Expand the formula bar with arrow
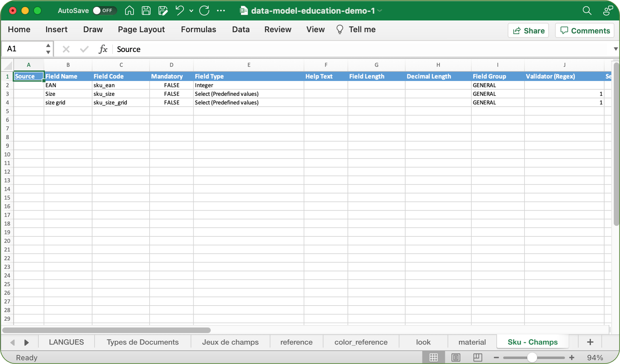Viewport: 620px width, 364px height. pyautogui.click(x=616, y=49)
